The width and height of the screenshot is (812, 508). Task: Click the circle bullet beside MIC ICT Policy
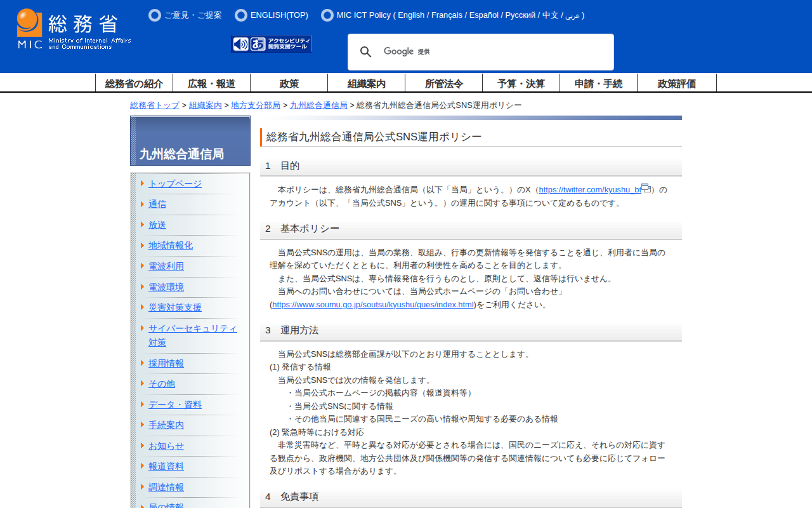327,15
